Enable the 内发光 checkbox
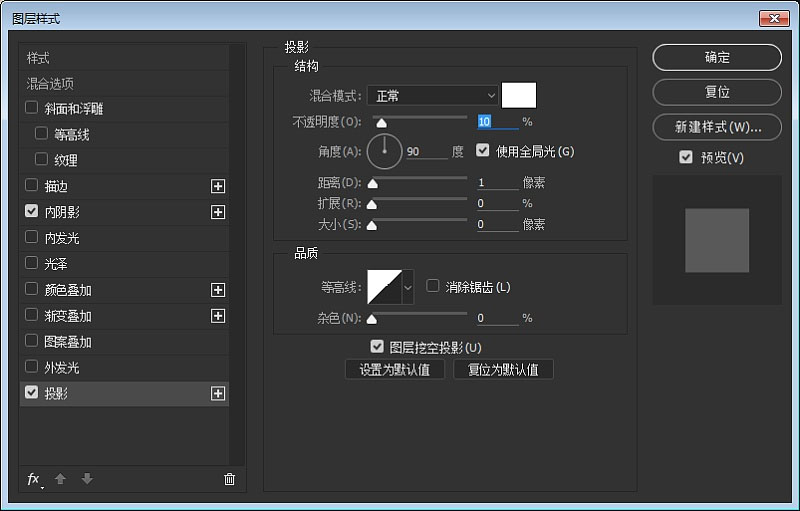Image resolution: width=800 pixels, height=511 pixels. click(x=32, y=237)
